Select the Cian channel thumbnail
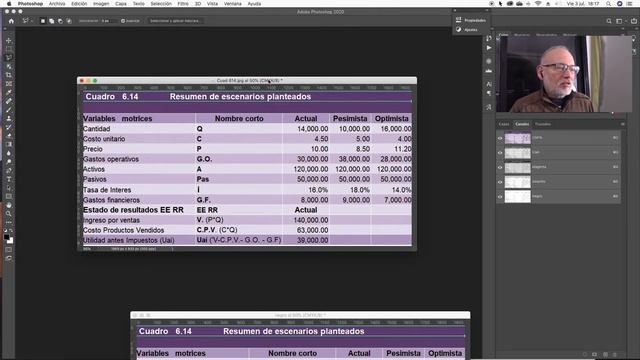Image resolution: width=640 pixels, height=360 pixels. [518, 153]
